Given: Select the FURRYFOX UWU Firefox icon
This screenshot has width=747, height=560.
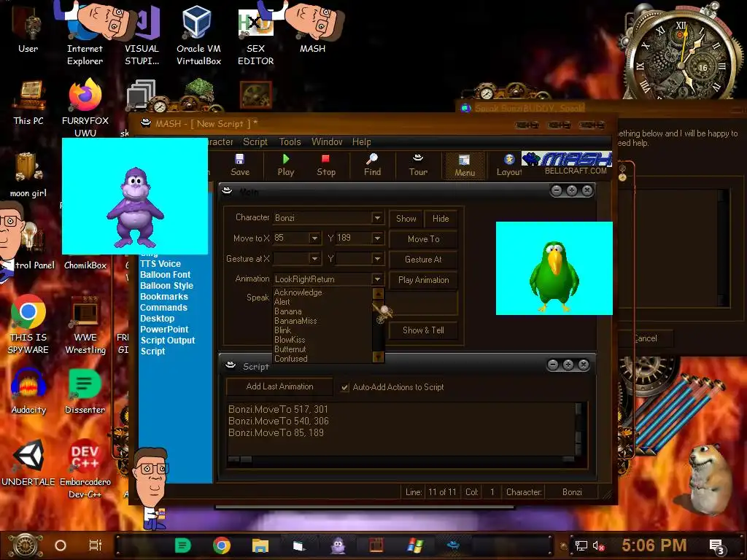Looking at the screenshot, I should (85, 108).
